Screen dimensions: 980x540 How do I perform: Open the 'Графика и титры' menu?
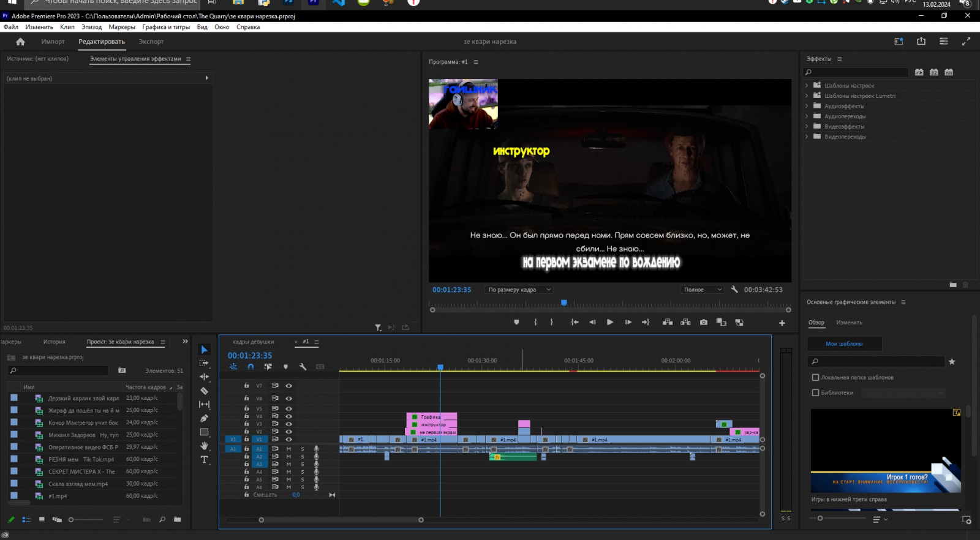point(166,27)
